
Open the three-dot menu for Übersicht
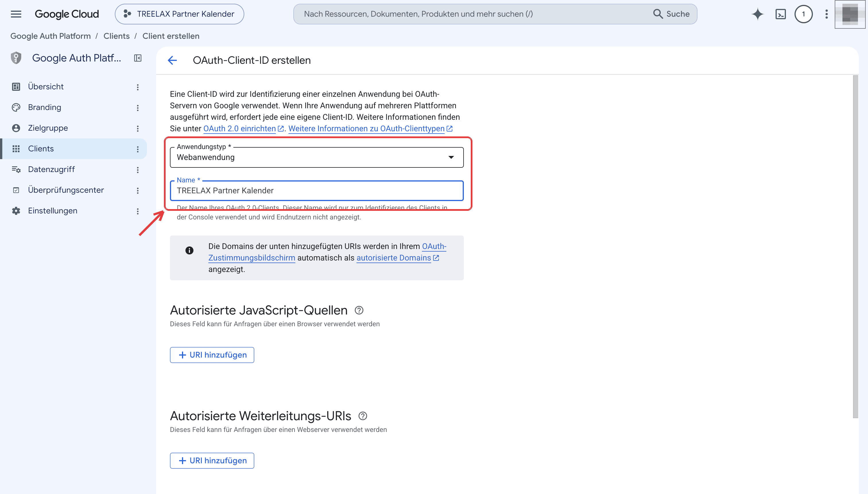pyautogui.click(x=138, y=87)
